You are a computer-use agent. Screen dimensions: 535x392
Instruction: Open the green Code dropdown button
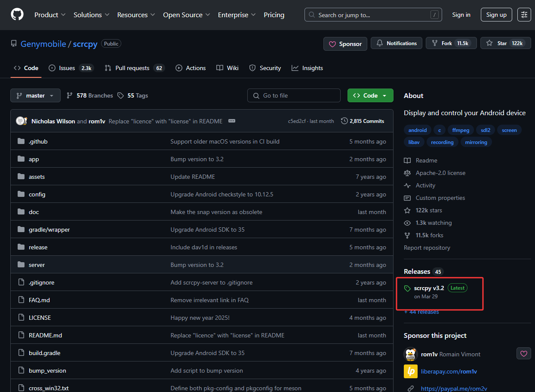point(370,95)
